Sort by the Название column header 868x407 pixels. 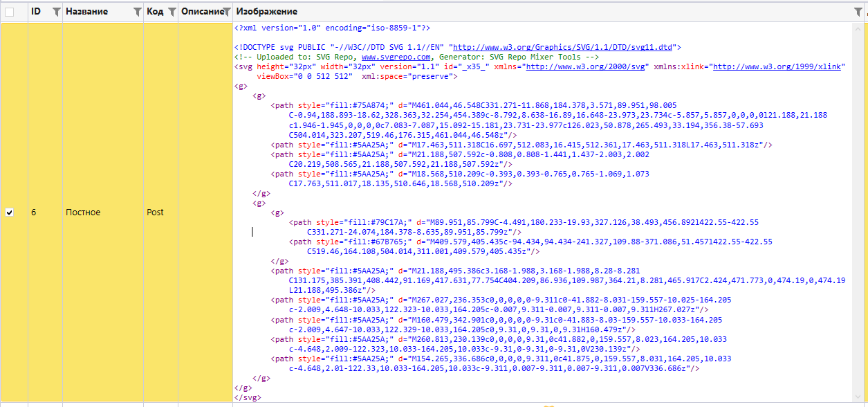coord(87,12)
